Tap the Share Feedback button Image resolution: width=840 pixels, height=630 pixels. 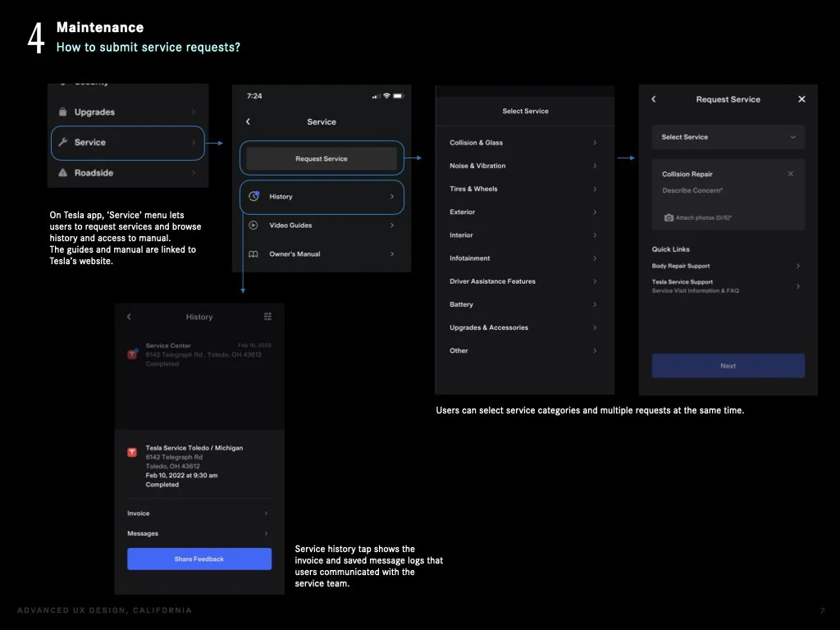point(199,559)
